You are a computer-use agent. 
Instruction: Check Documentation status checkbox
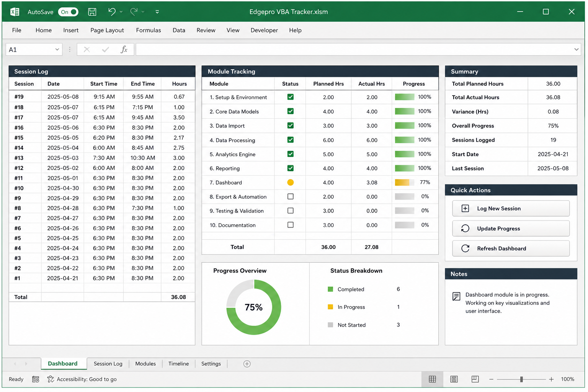tap(291, 225)
